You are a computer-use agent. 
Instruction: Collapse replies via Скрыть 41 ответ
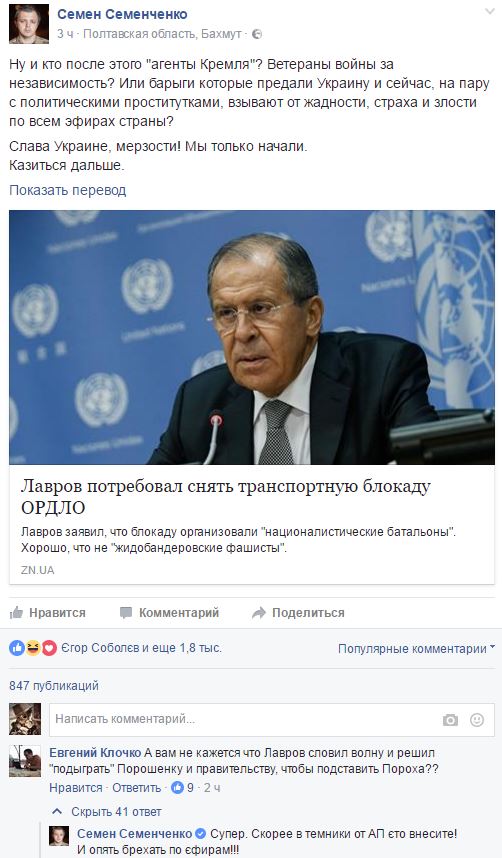pyautogui.click(x=107, y=811)
